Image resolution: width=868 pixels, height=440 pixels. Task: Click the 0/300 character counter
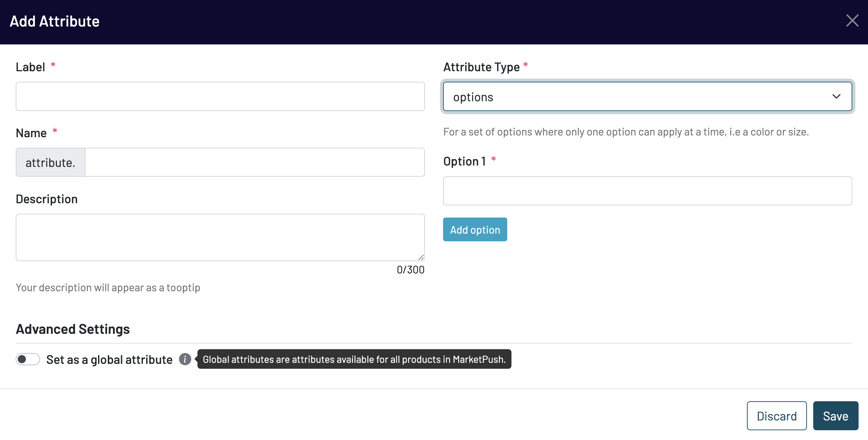(x=410, y=270)
